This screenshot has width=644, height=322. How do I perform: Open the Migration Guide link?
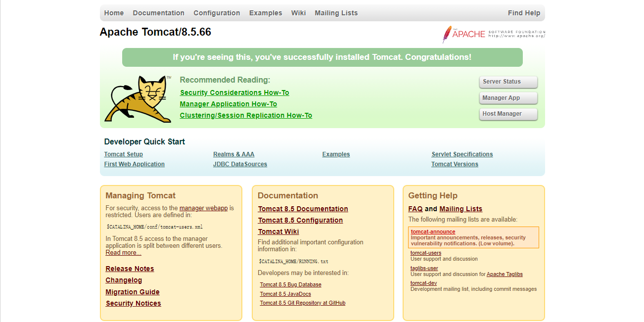click(x=133, y=292)
